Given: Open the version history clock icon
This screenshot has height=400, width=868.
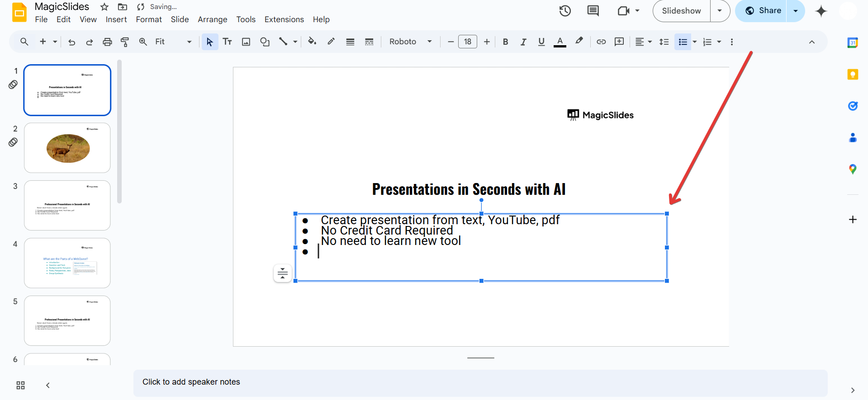Looking at the screenshot, I should tap(565, 11).
